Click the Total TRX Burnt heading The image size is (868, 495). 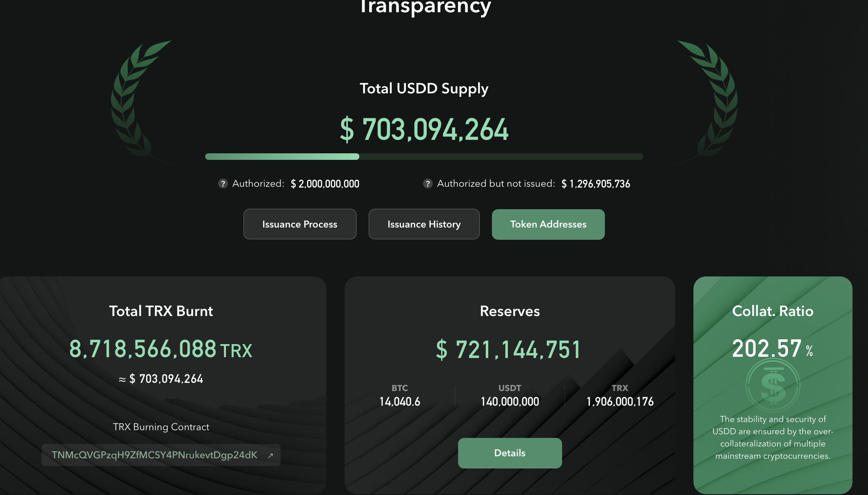click(x=161, y=311)
